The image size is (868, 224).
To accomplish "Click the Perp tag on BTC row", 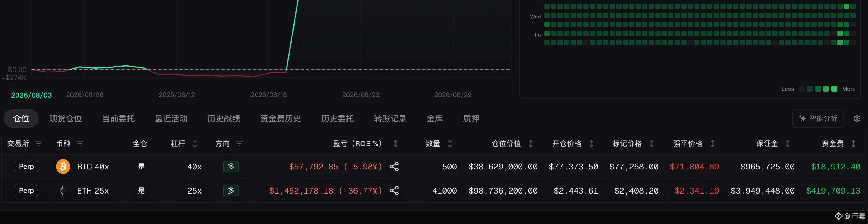I will [26, 167].
